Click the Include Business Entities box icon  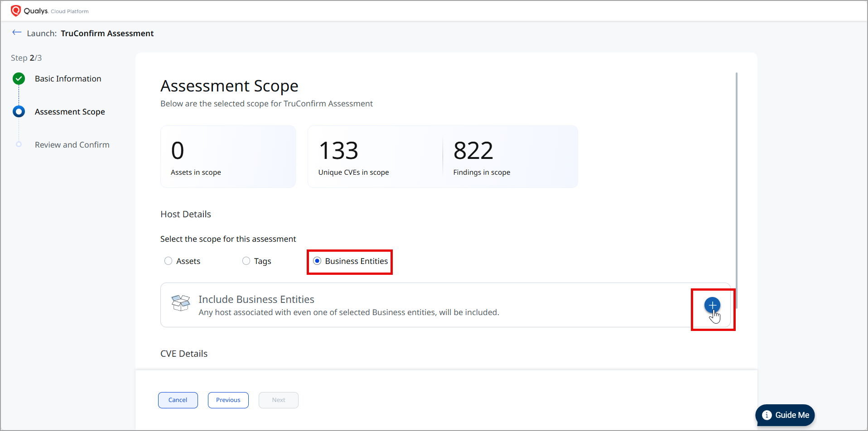coord(181,303)
